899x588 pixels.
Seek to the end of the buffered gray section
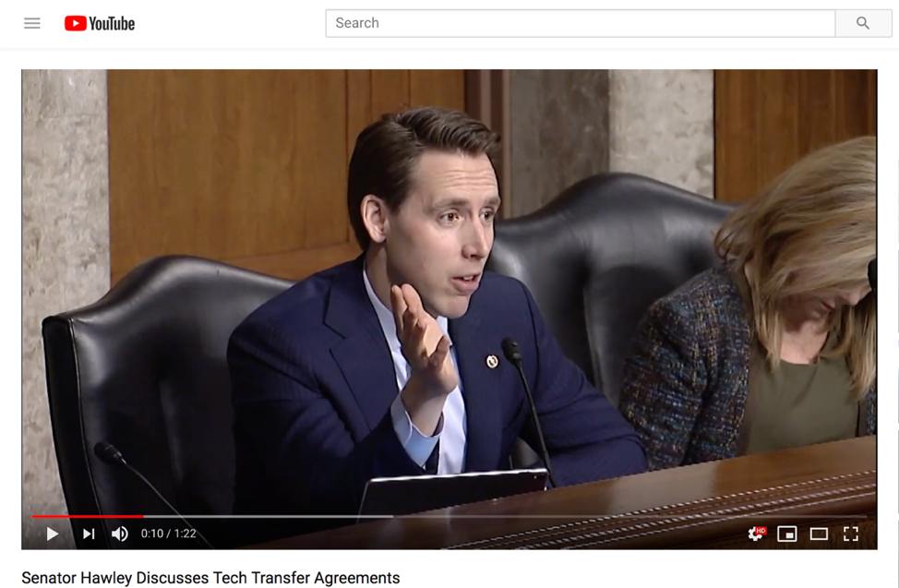[x=390, y=516]
